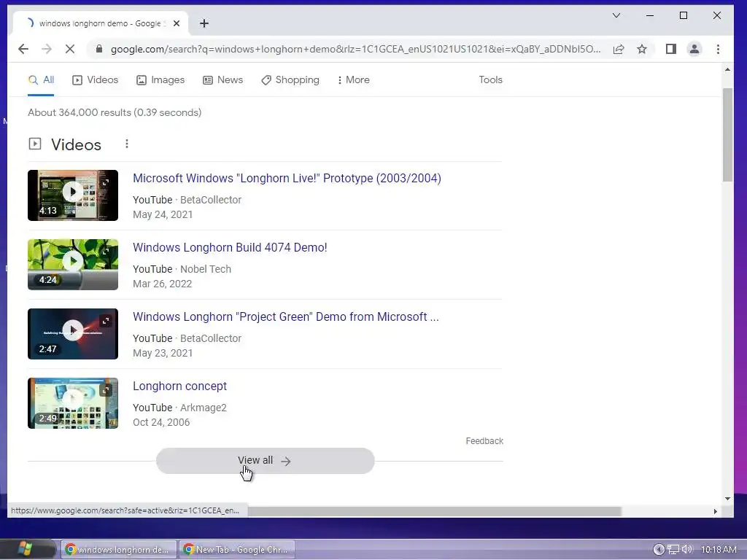Open the tab search chevron
The image size is (747, 560).
616,15
